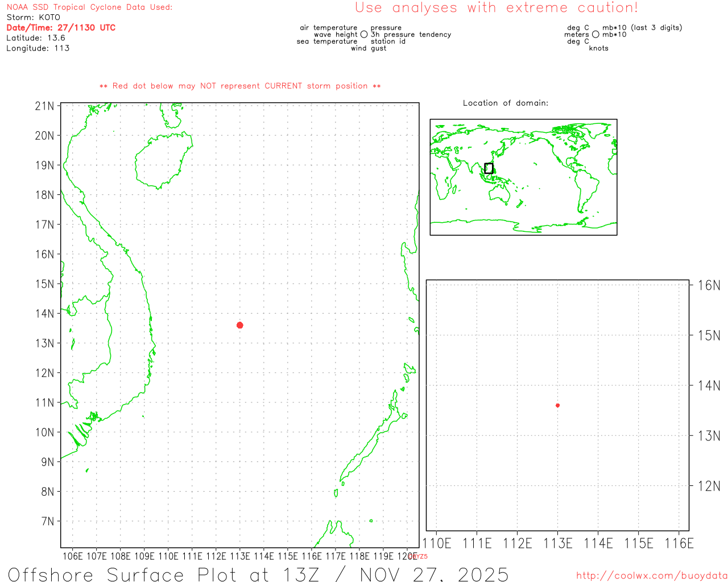Click the red station ID near 120E

point(419,556)
